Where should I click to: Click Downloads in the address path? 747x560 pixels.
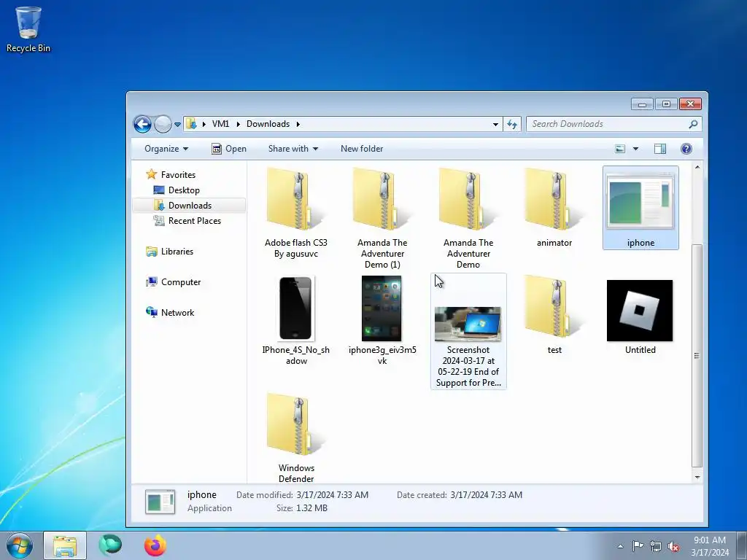[x=268, y=124]
